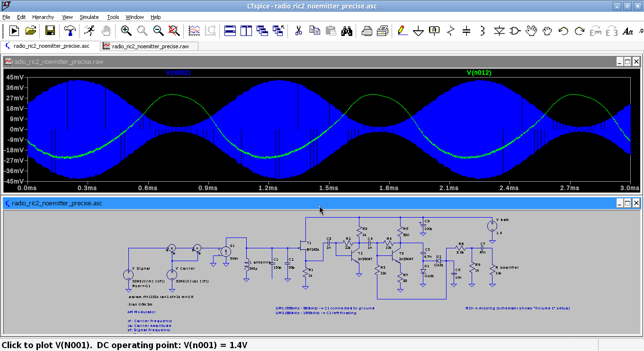Select the Draw Wire pencil tool
The height and width of the screenshot is (351, 644).
point(402,31)
